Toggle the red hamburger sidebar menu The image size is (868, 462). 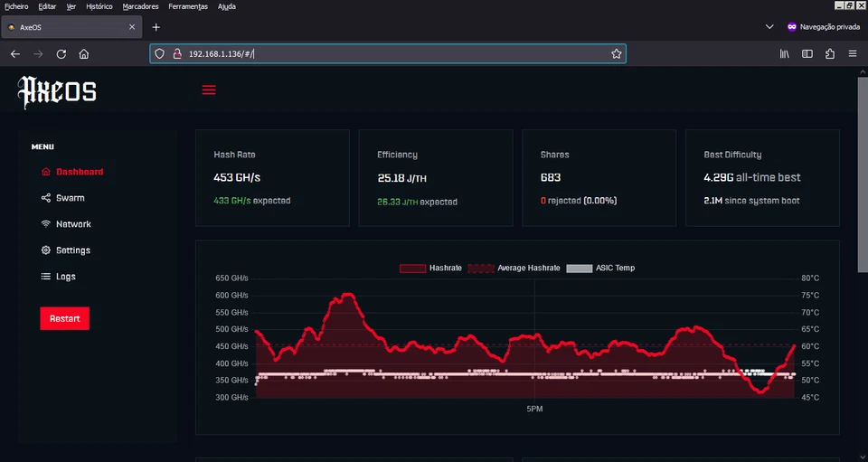coord(209,90)
